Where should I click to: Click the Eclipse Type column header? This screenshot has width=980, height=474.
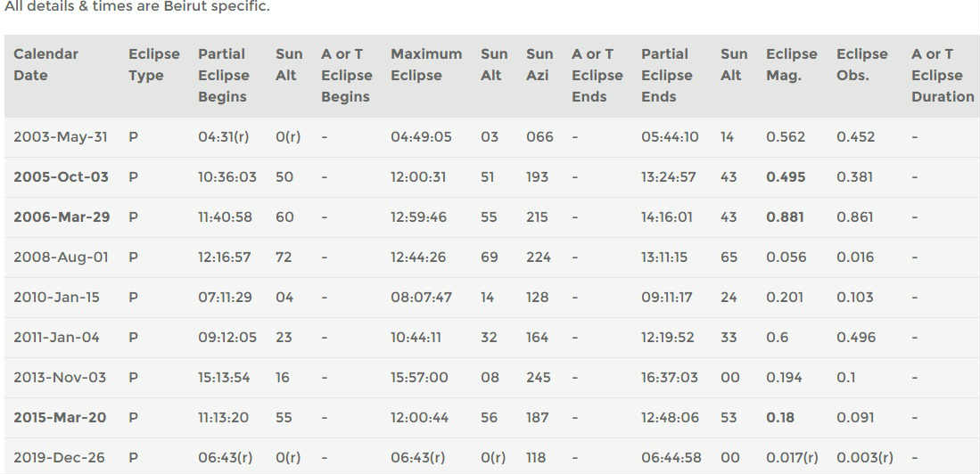(x=153, y=64)
